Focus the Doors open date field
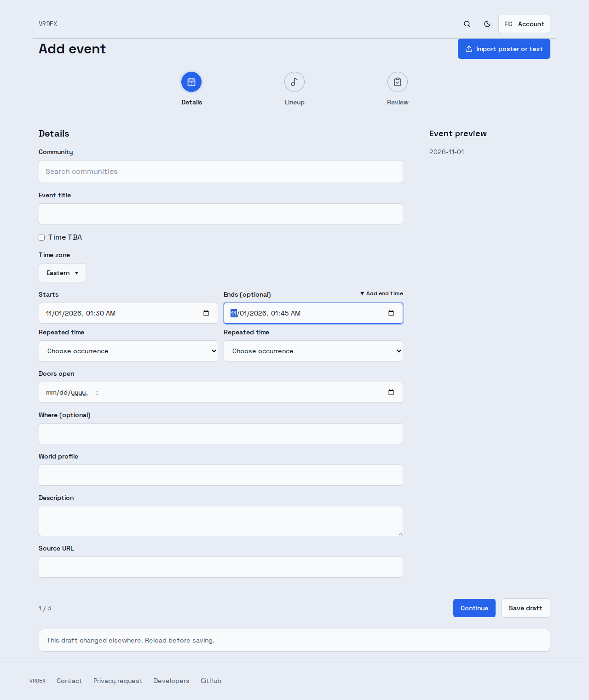 (221, 392)
